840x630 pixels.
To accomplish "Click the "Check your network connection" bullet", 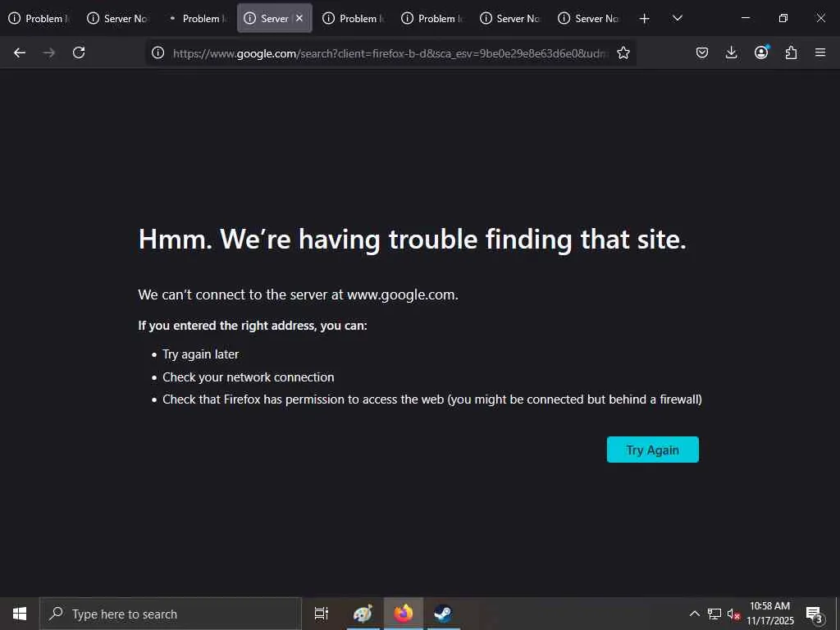I will point(248,377).
